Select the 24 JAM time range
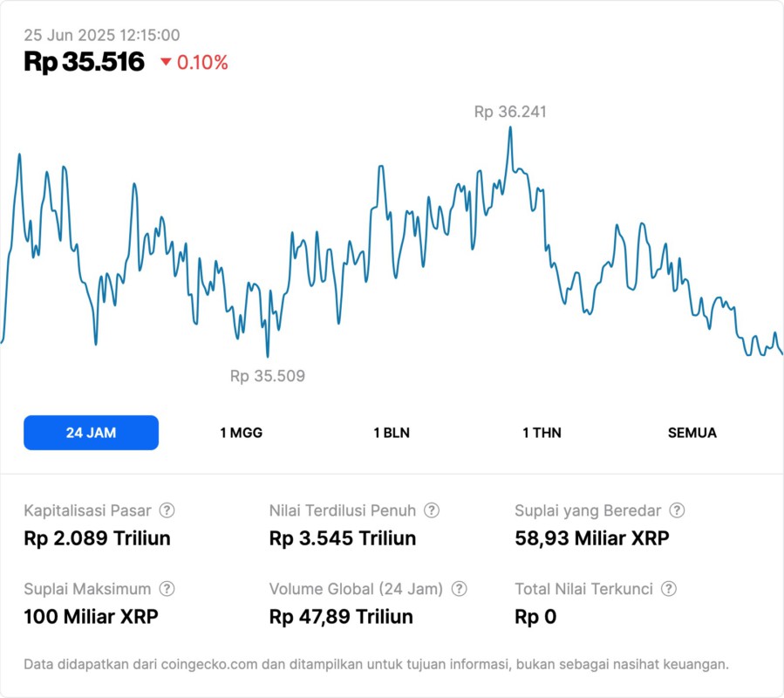Screen dimensions: 784x698 [x=91, y=433]
